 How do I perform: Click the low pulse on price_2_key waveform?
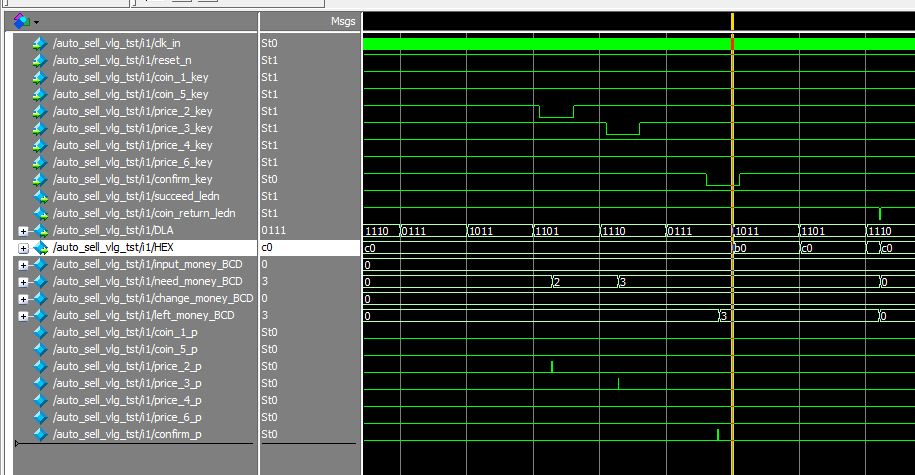coord(556,113)
